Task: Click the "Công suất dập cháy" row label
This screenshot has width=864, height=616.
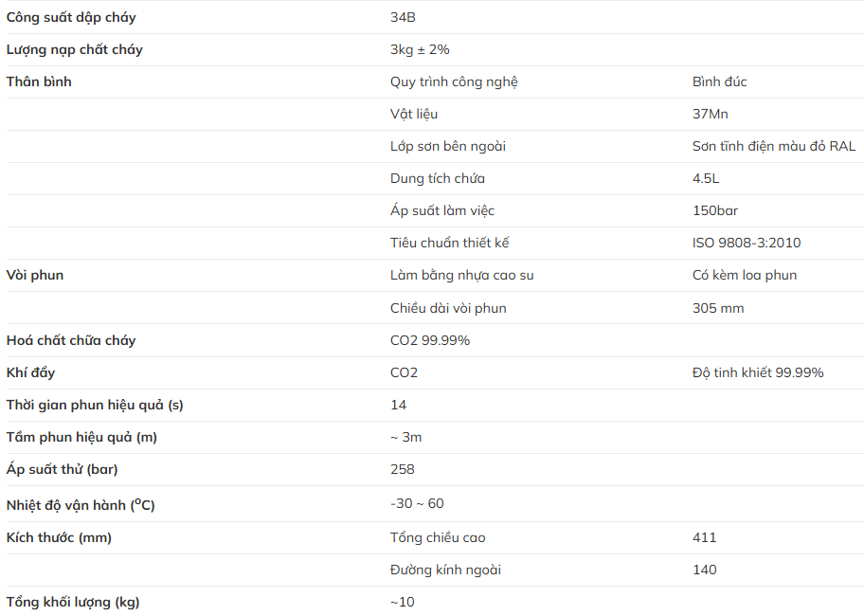Action: pos(73,17)
